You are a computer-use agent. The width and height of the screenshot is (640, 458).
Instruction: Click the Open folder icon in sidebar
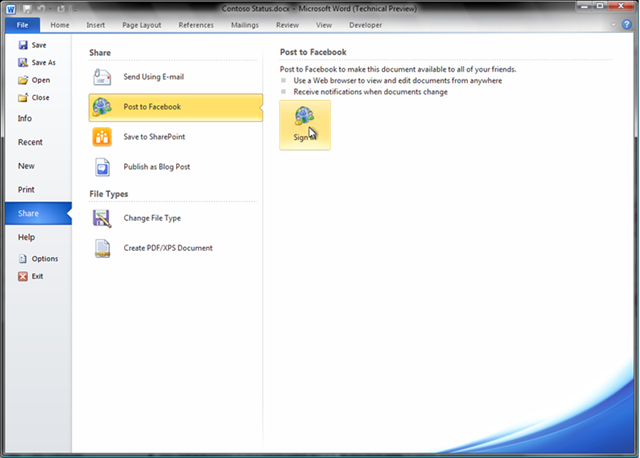tap(23, 80)
